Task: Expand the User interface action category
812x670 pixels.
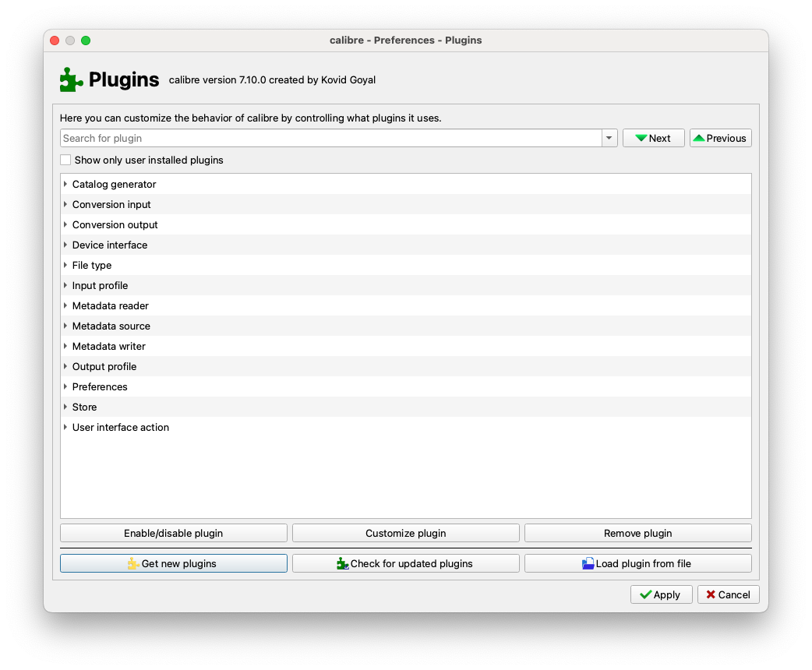Action: tap(65, 428)
